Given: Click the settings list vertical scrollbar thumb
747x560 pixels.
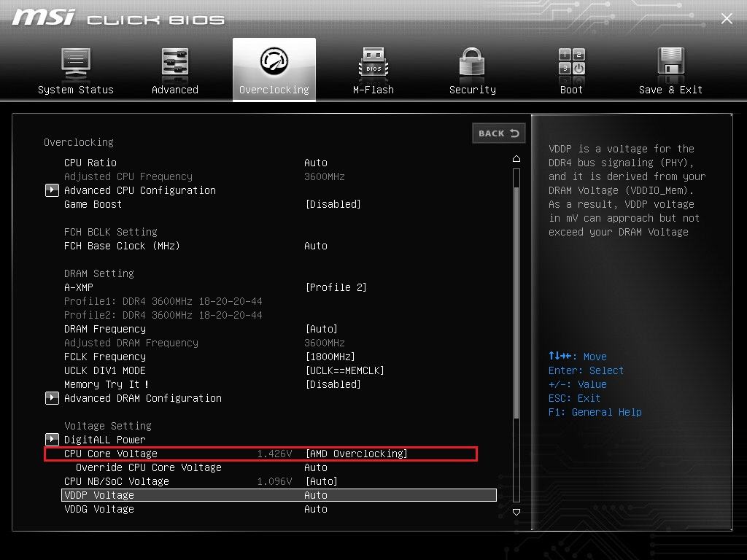Looking at the screenshot, I should point(516,303).
